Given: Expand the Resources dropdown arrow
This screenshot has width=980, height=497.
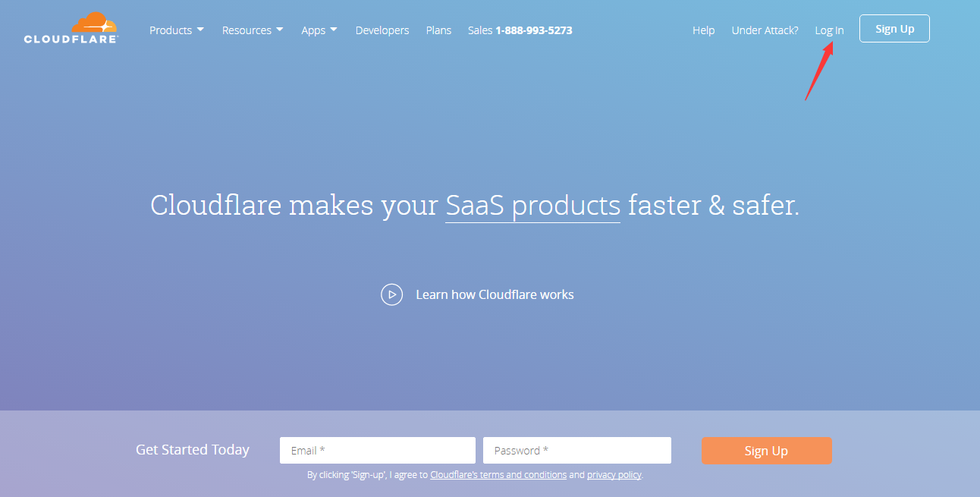Looking at the screenshot, I should click(x=279, y=30).
